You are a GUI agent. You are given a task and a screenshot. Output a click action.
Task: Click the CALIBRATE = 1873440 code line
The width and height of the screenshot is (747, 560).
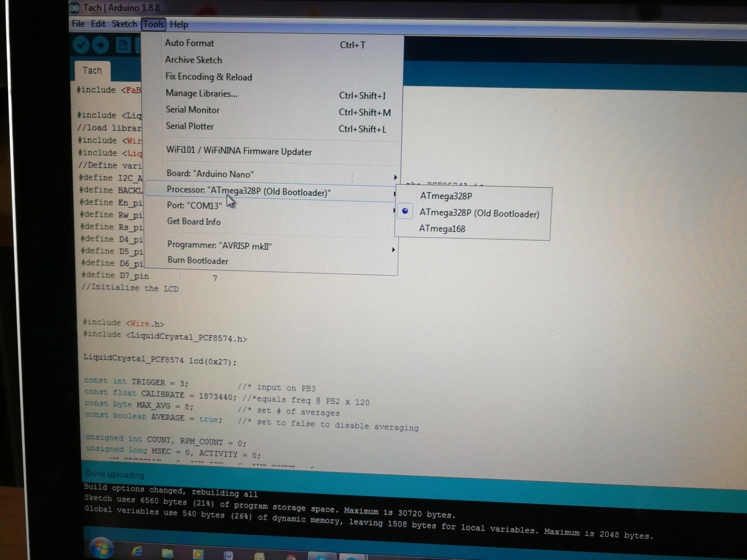(160, 394)
